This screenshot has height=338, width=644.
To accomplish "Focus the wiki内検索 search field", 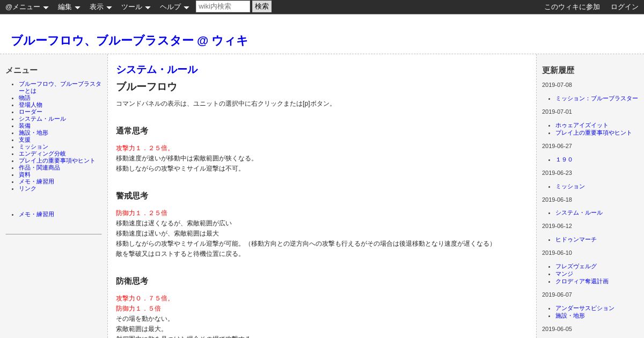I will point(223,6).
